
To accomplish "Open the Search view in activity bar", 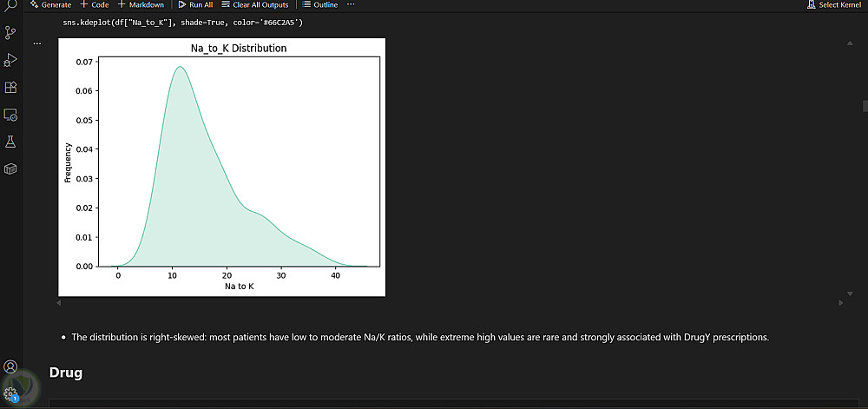I will [10, 5].
